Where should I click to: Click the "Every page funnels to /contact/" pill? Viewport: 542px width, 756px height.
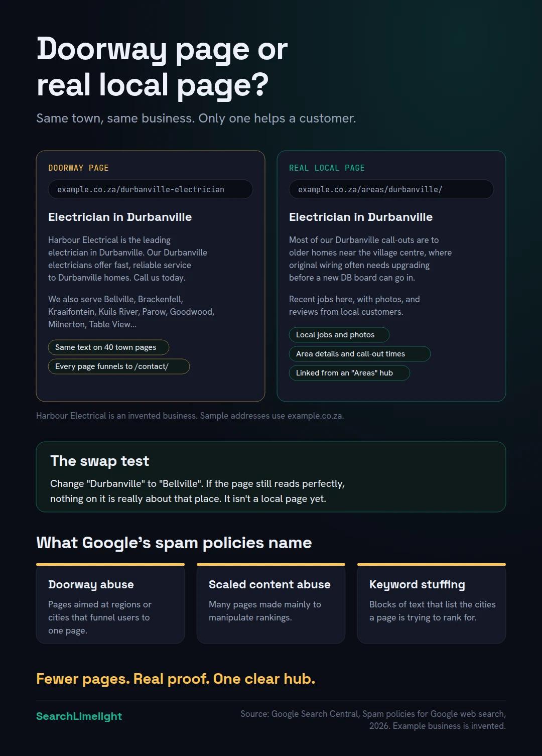click(119, 366)
